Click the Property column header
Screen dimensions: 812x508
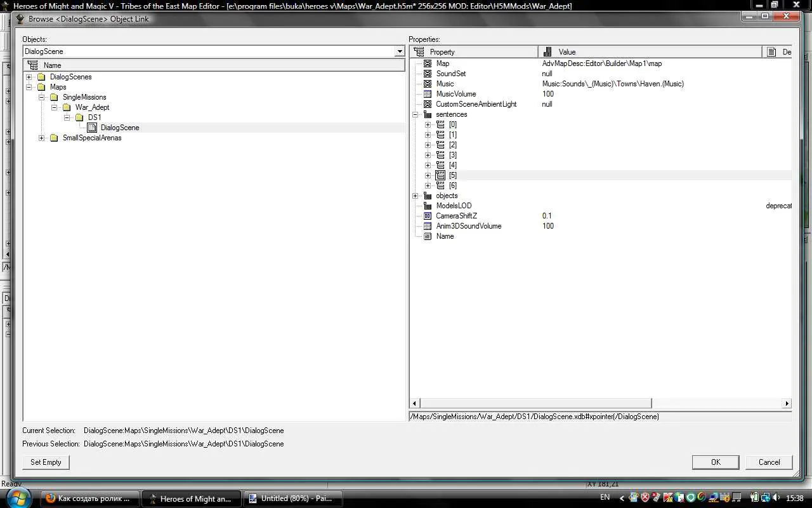(475, 51)
